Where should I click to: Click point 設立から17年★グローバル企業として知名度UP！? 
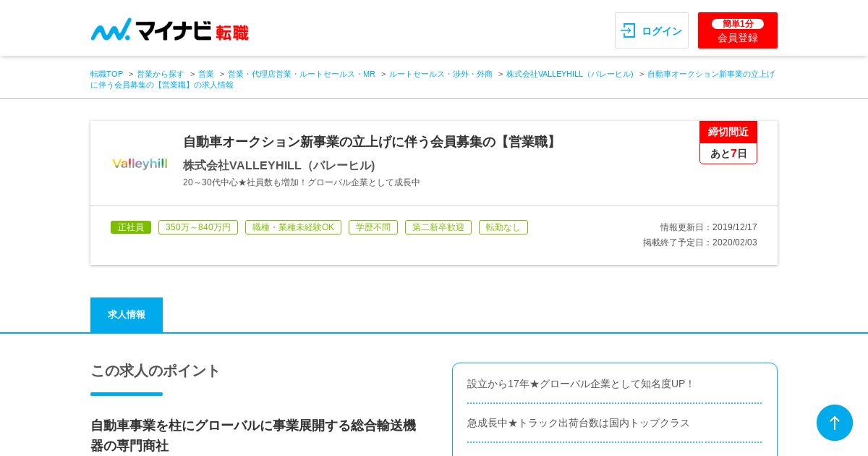pyautogui.click(x=581, y=384)
